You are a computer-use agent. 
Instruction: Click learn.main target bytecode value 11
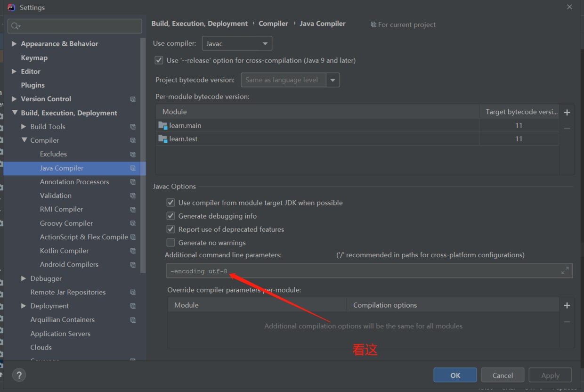(x=519, y=125)
